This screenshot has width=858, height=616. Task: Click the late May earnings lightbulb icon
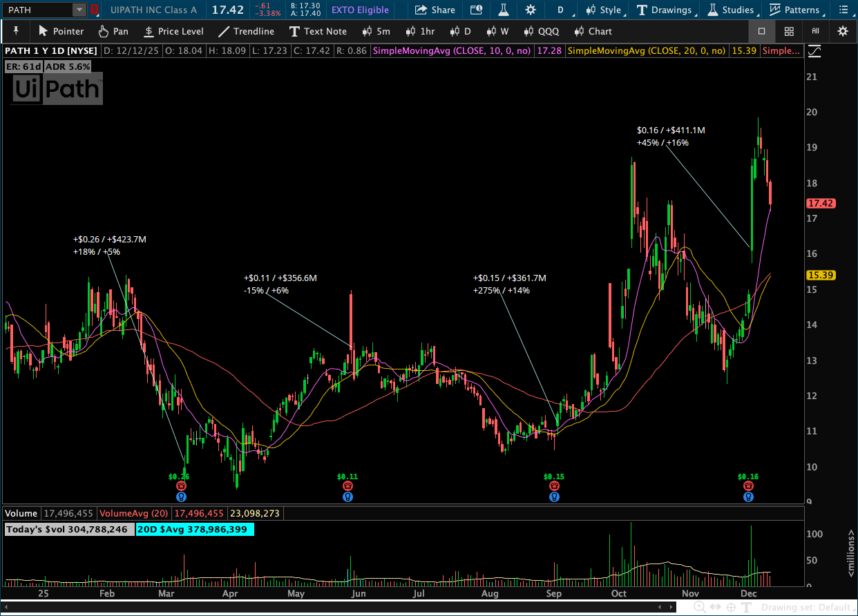[347, 497]
